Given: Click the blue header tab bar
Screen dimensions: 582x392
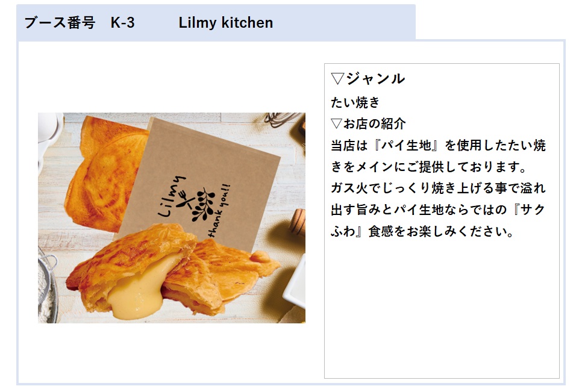Looking at the screenshot, I should coord(216,23).
